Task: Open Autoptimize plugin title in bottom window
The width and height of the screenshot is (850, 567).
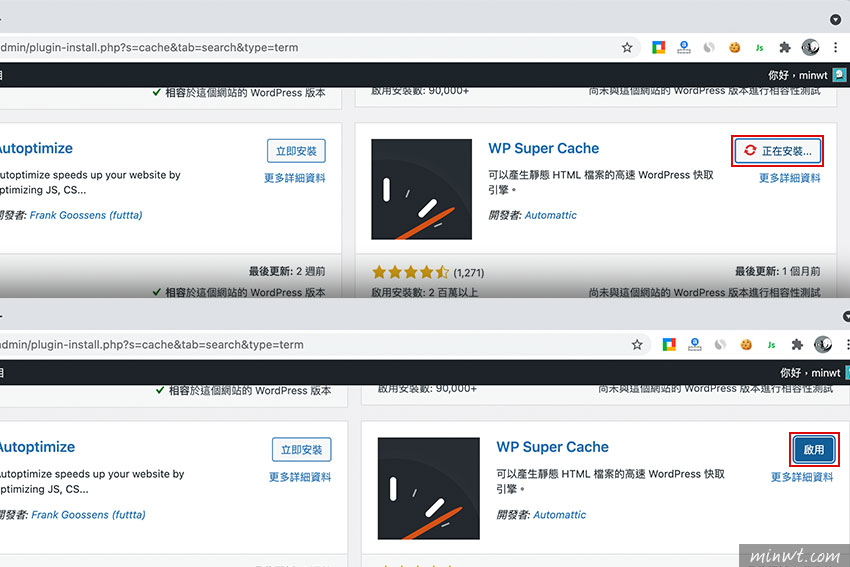Action: [x=37, y=447]
